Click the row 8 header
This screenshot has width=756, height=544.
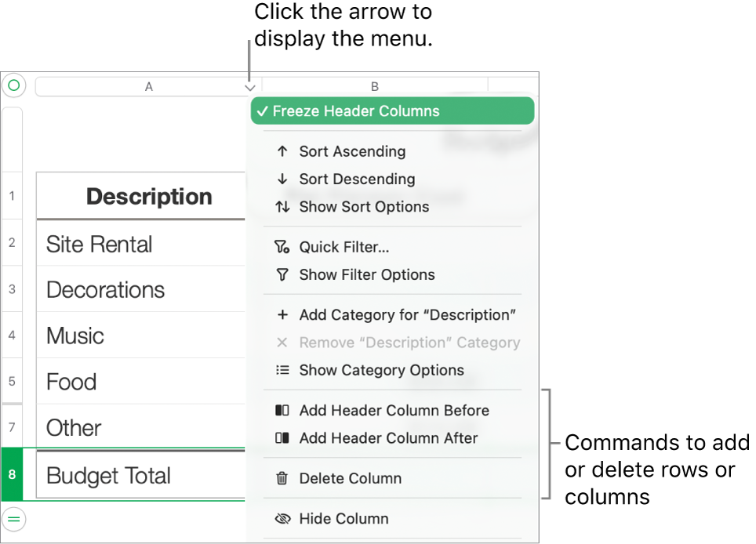tap(12, 475)
